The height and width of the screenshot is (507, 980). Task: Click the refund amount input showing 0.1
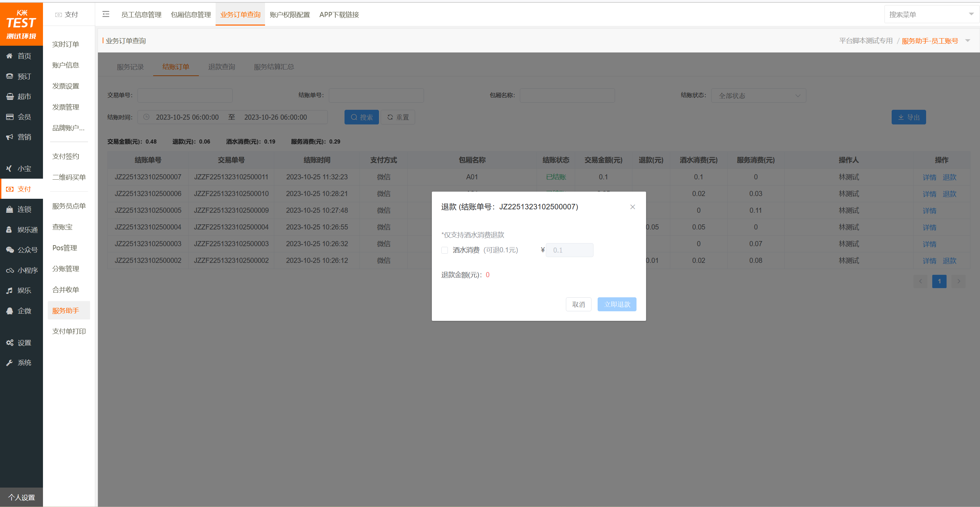pyautogui.click(x=569, y=250)
